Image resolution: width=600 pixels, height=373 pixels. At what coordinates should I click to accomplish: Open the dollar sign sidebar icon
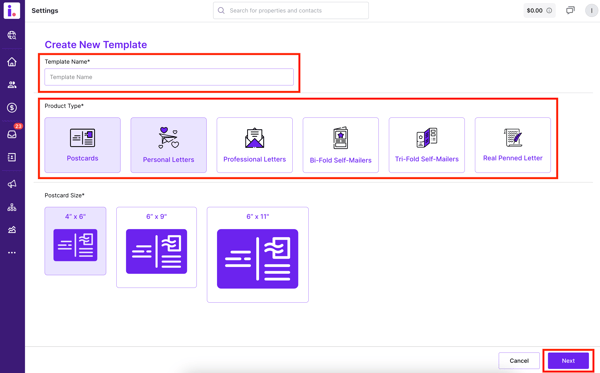click(x=12, y=108)
